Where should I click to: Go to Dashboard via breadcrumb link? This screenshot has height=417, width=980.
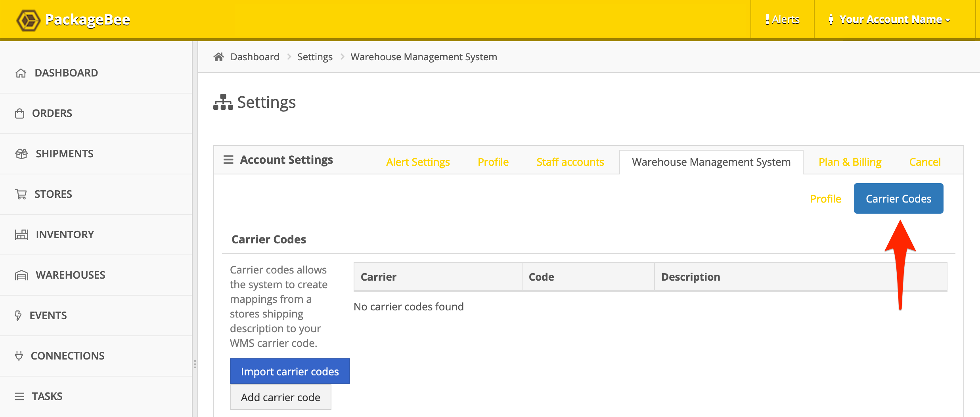[255, 57]
